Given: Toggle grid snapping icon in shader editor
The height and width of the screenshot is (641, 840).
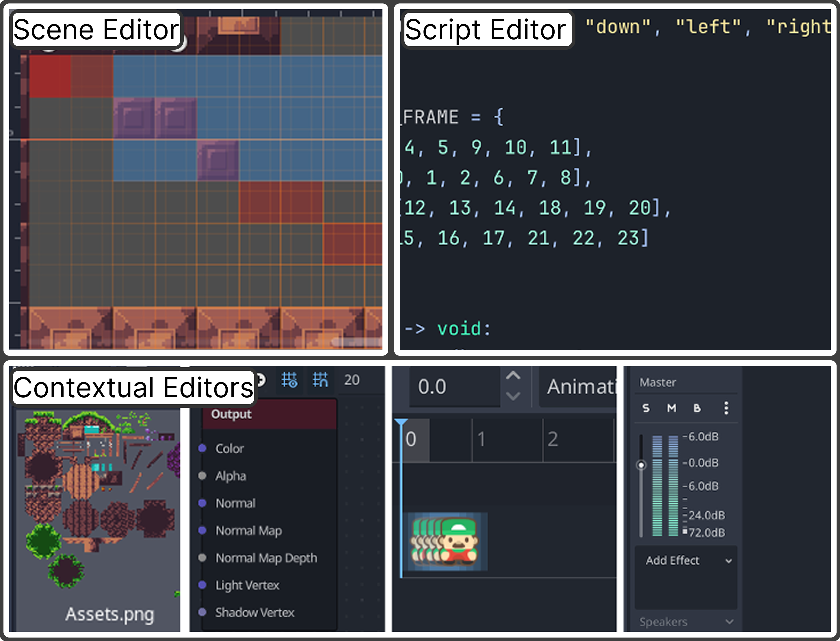Looking at the screenshot, I should pos(320,380).
